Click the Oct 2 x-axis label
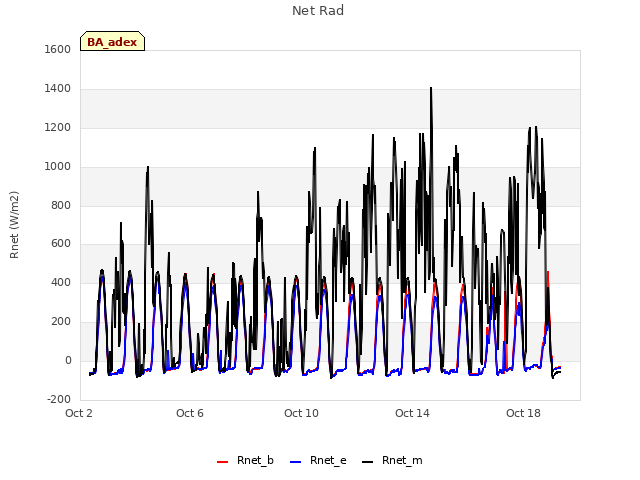Screen dimensions: 640x480 click(x=79, y=413)
